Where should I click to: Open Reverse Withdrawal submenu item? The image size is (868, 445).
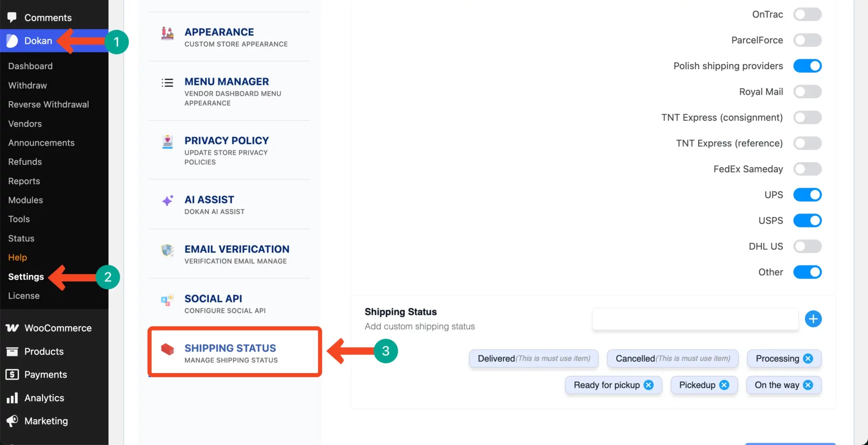[48, 104]
